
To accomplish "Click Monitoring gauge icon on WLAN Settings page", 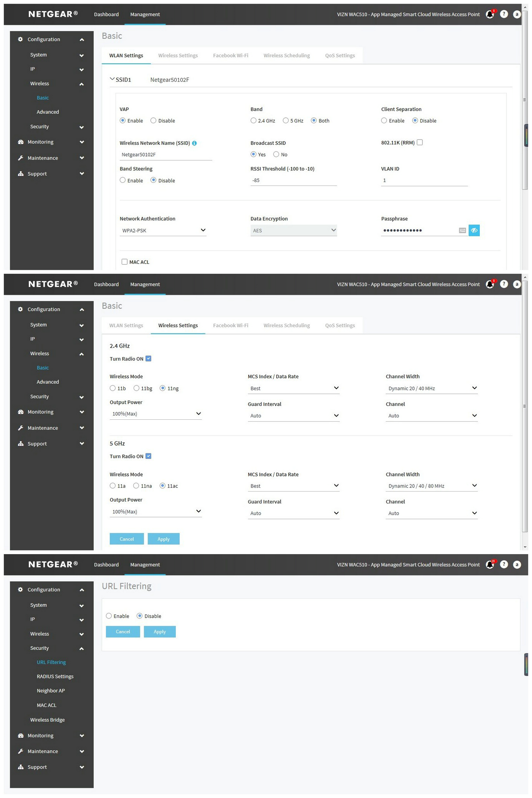I will (20, 142).
